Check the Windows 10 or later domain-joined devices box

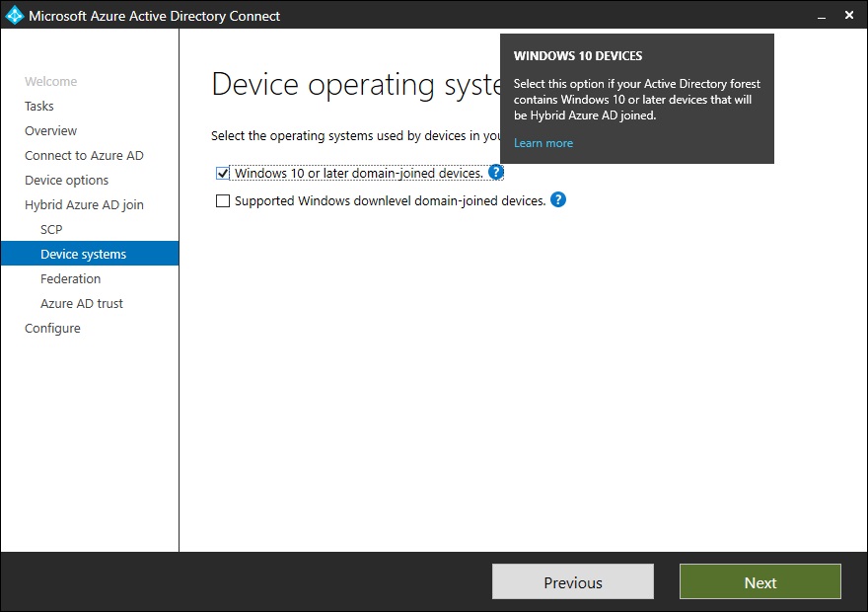click(x=223, y=174)
